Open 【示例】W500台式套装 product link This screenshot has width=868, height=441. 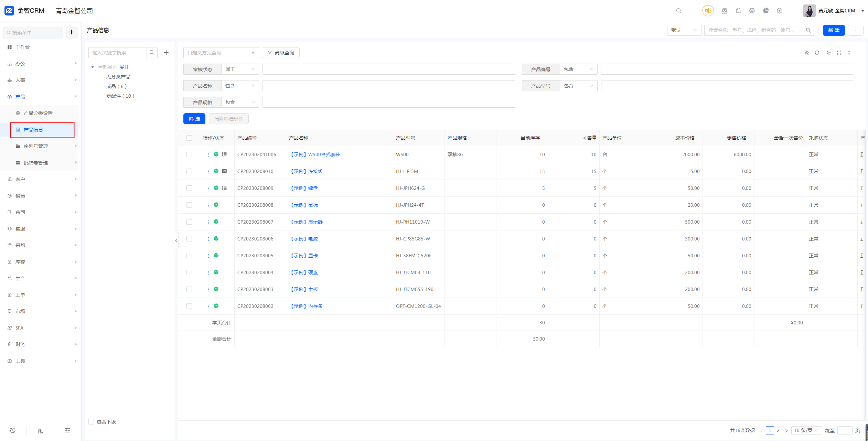[314, 154]
